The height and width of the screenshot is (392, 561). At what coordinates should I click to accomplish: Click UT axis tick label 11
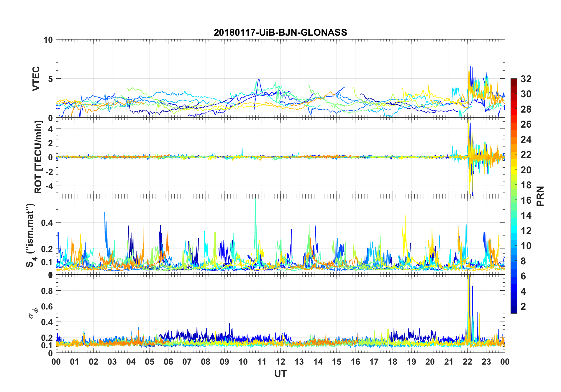(x=262, y=362)
